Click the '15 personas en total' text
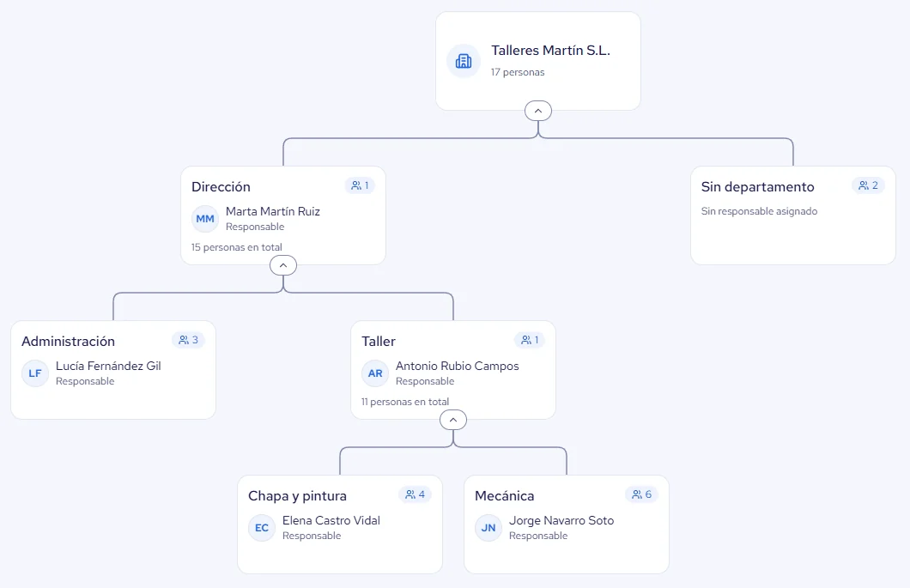Viewport: 910px width, 588px height. tap(237, 247)
